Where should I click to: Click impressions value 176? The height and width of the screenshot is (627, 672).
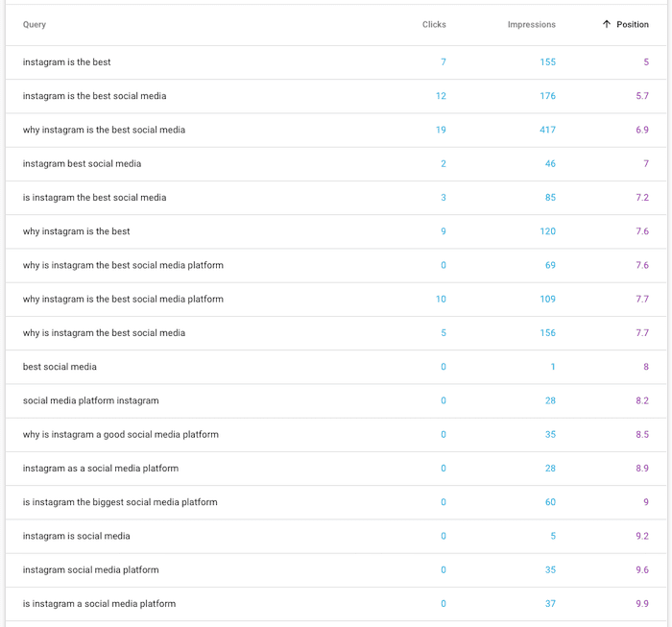[547, 96]
